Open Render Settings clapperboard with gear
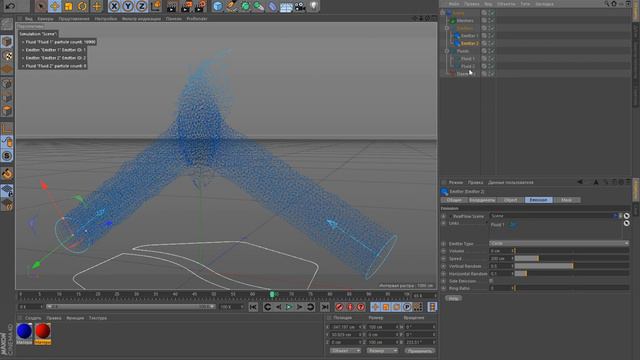Screen dimensions: 640x360 click(200, 6)
